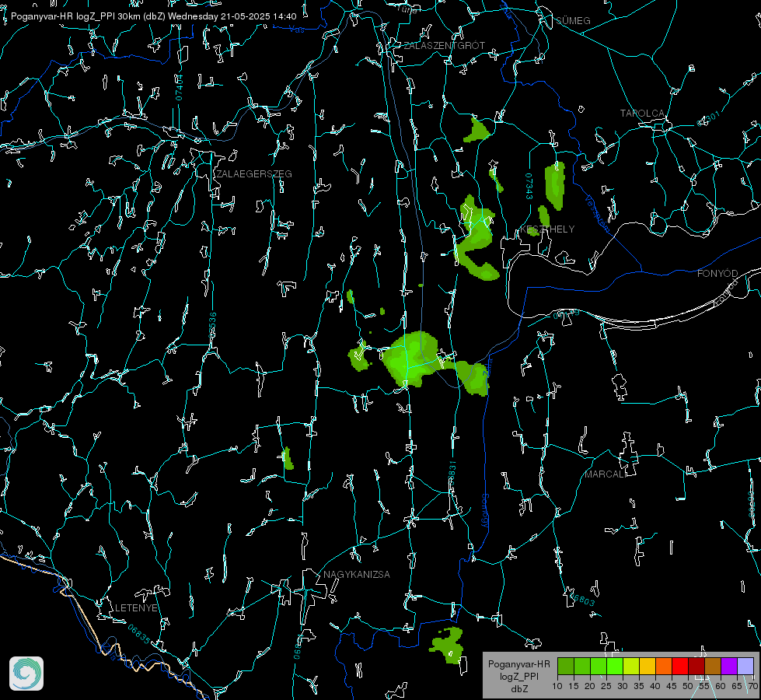Click the swirl weather service logo
The width and height of the screenshot is (761, 700).
26,674
